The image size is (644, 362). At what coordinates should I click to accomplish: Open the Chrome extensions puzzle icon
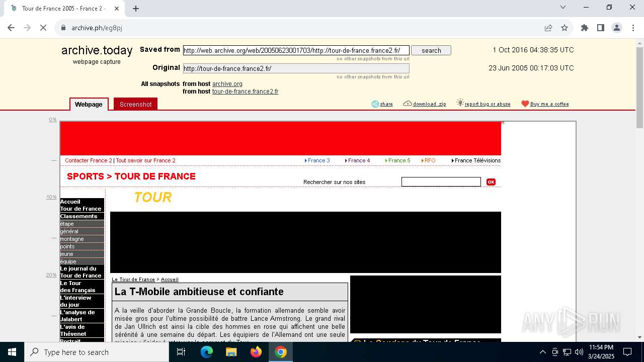[585, 28]
